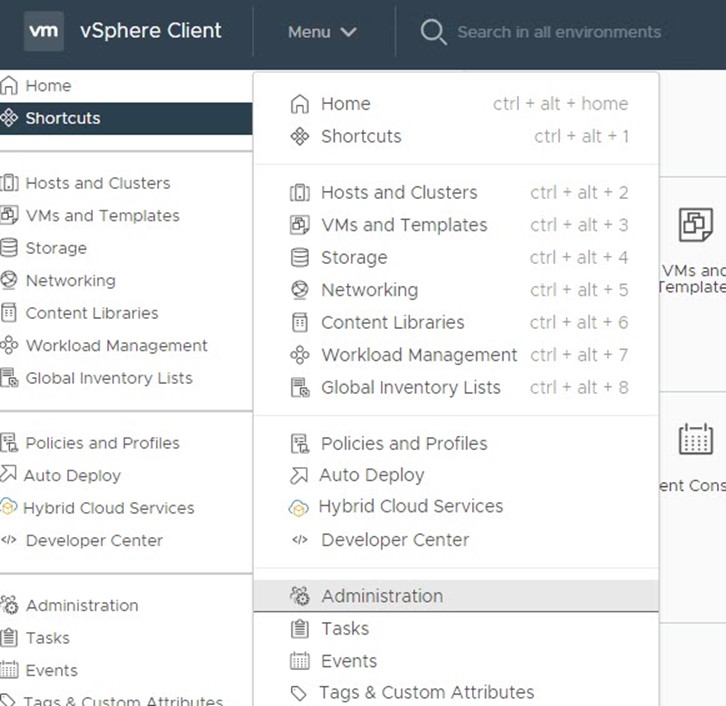Click ctrl + alt + home shortcut text
This screenshot has height=706, width=726.
point(560,104)
